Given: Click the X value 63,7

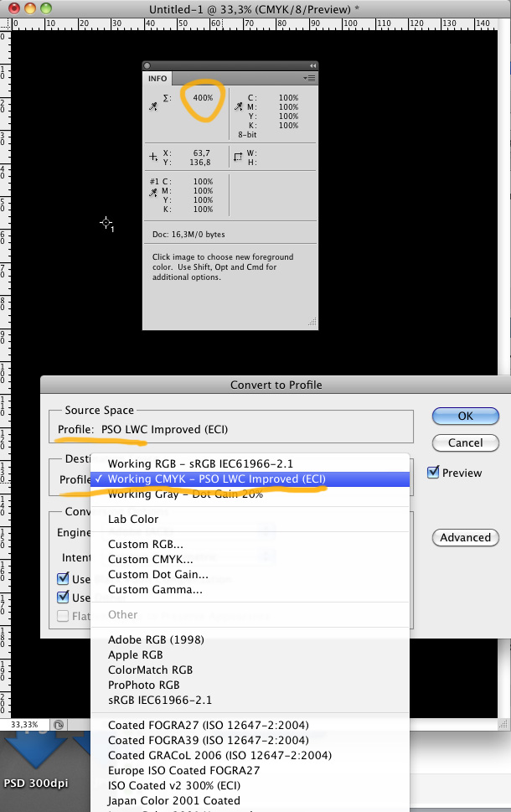Looking at the screenshot, I should tap(202, 153).
